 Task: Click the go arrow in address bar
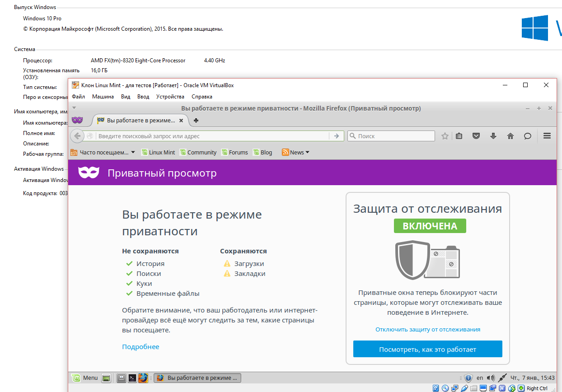[336, 136]
